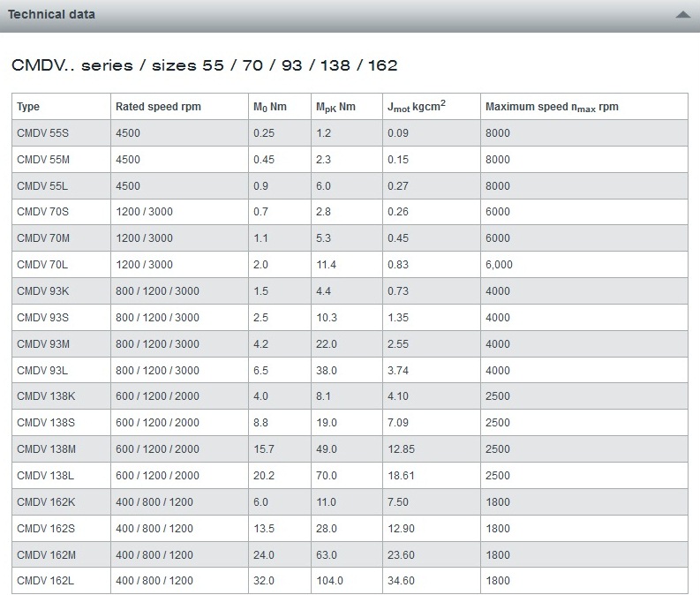The image size is (700, 595).
Task: Click rated speed 800 / 1200 / 3000 for CMDV 93K
Action: coord(157,291)
